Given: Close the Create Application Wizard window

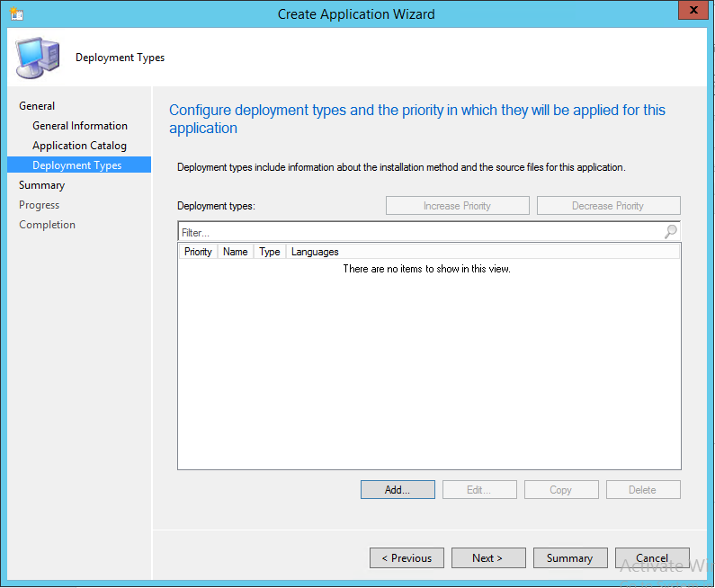Looking at the screenshot, I should pos(690,12).
